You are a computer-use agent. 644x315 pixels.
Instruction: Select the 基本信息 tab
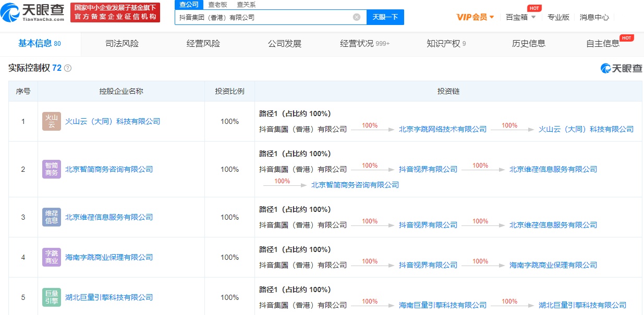click(40, 44)
